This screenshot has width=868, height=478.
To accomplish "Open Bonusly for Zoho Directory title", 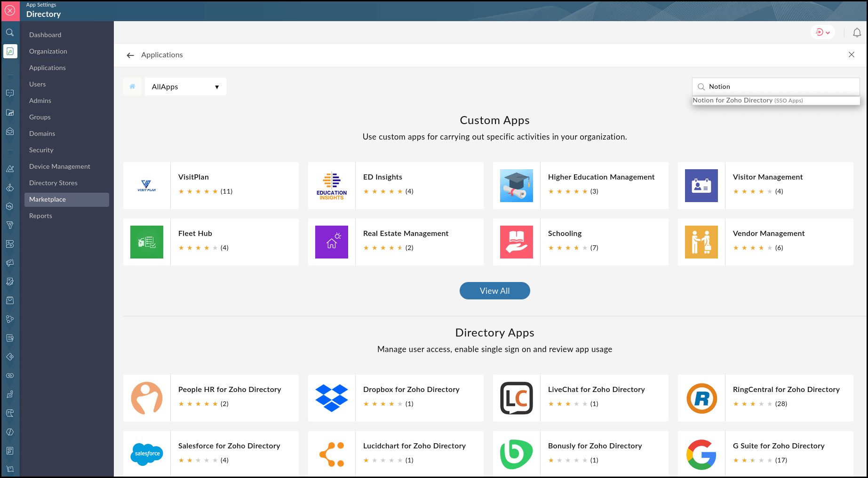I will pos(595,446).
